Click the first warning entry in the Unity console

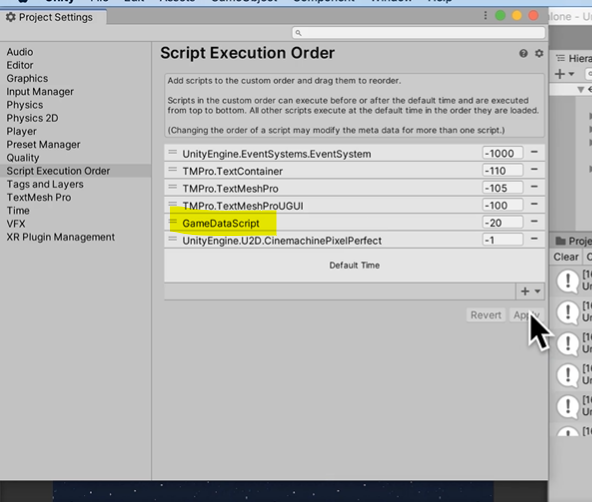pyautogui.click(x=571, y=281)
